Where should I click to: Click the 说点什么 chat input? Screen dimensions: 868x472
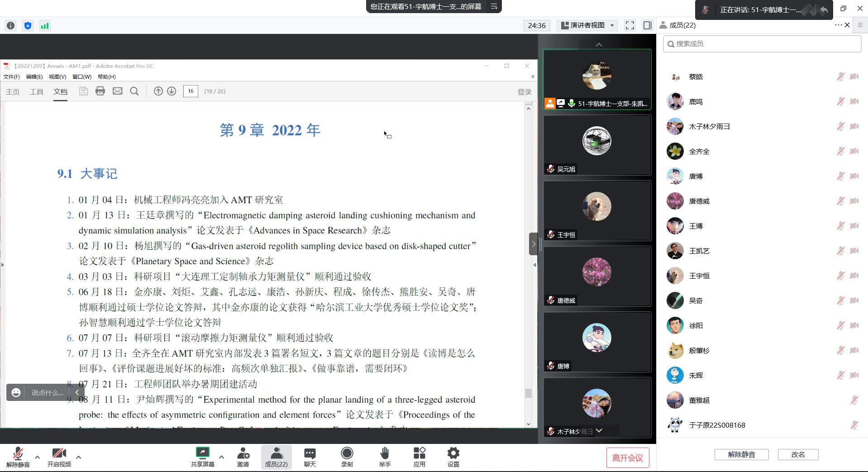pos(48,392)
